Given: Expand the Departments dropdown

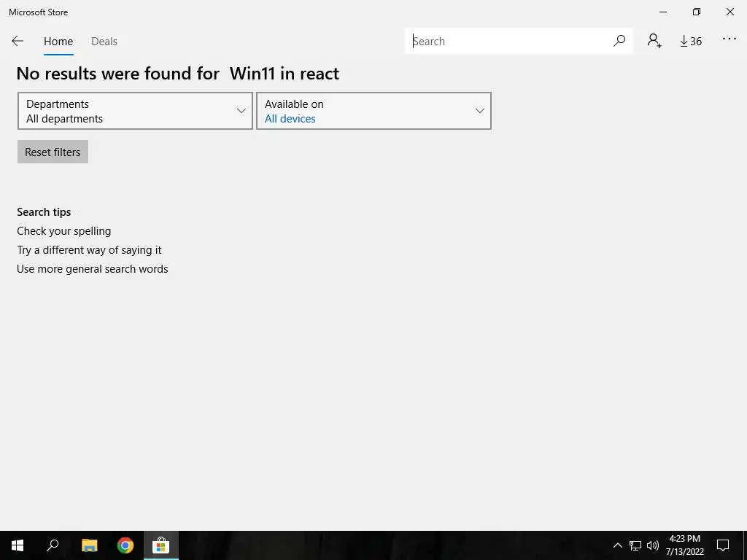Looking at the screenshot, I should (x=135, y=111).
